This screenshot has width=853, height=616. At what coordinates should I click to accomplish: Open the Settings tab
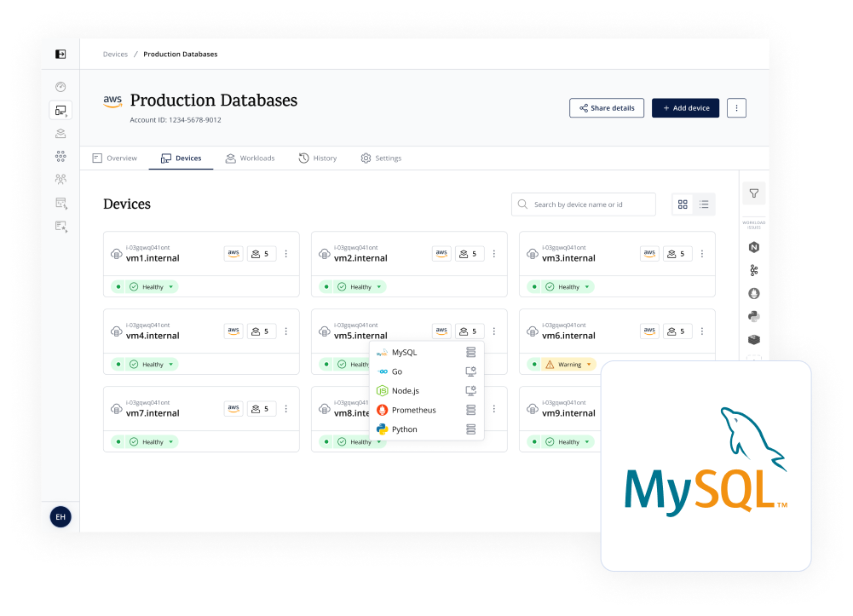(x=381, y=158)
